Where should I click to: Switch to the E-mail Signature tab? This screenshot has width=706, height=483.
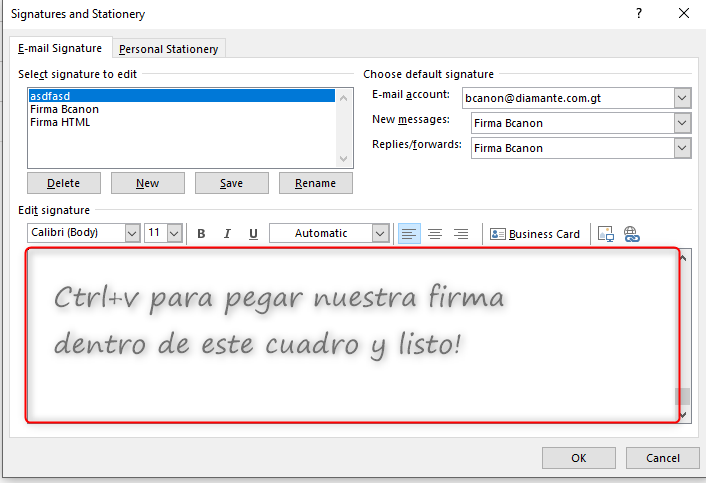tap(60, 48)
